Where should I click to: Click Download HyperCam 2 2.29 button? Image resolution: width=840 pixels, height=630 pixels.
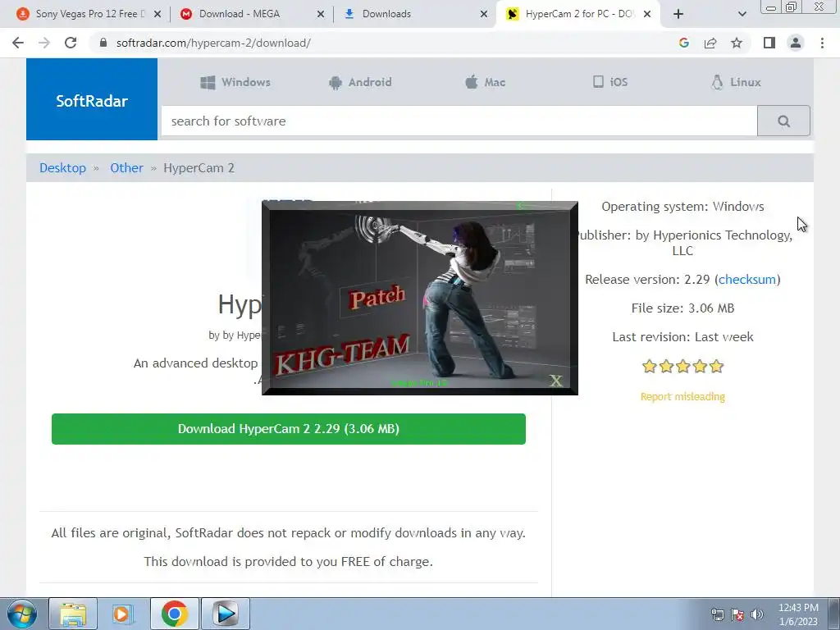point(288,428)
